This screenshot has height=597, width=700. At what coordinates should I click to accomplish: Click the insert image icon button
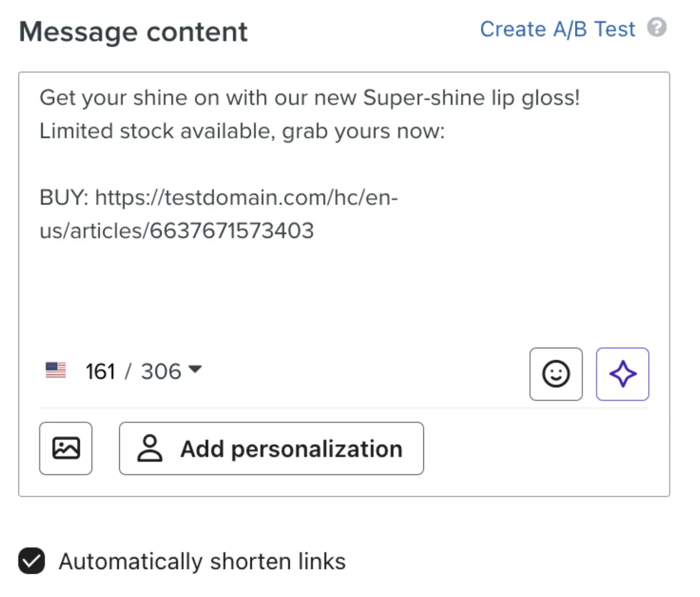66,449
